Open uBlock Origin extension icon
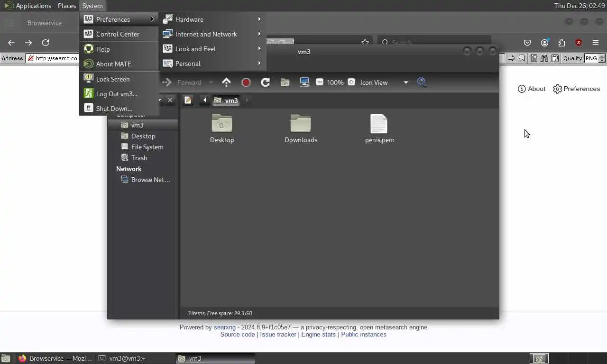The height and width of the screenshot is (364, 607). tap(579, 43)
